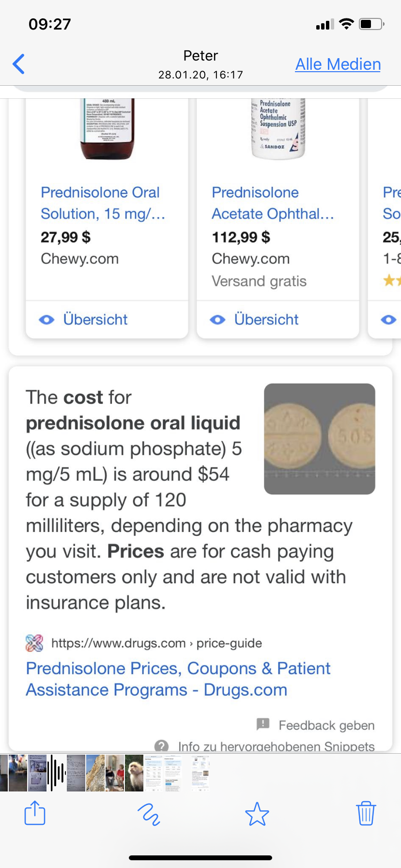Viewport: 401px width, 868px height.
Task: Tap the drugs.com site favicon
Action: 34,643
